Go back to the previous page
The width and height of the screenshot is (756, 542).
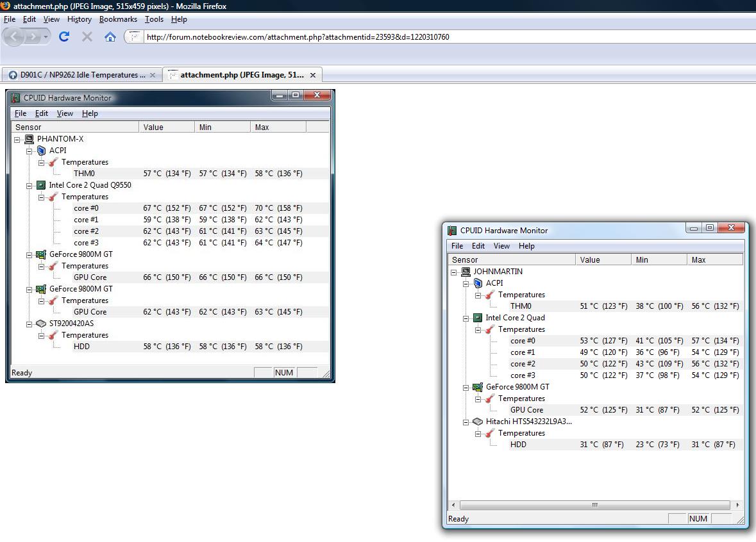pos(14,37)
